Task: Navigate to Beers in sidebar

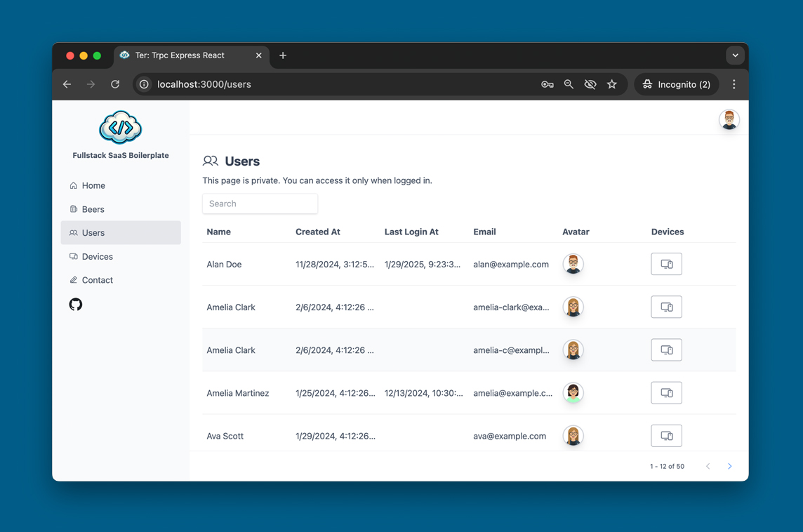Action: pos(121,209)
